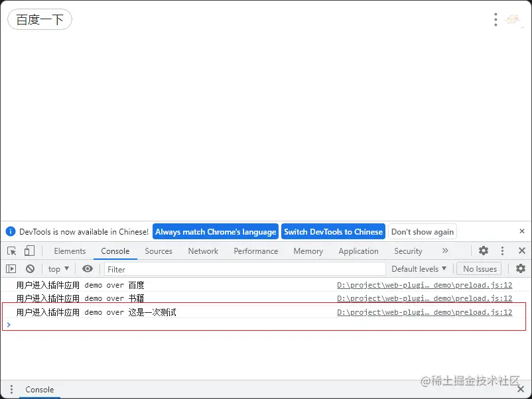Select the Console tab in the bottom drawer

(39, 390)
